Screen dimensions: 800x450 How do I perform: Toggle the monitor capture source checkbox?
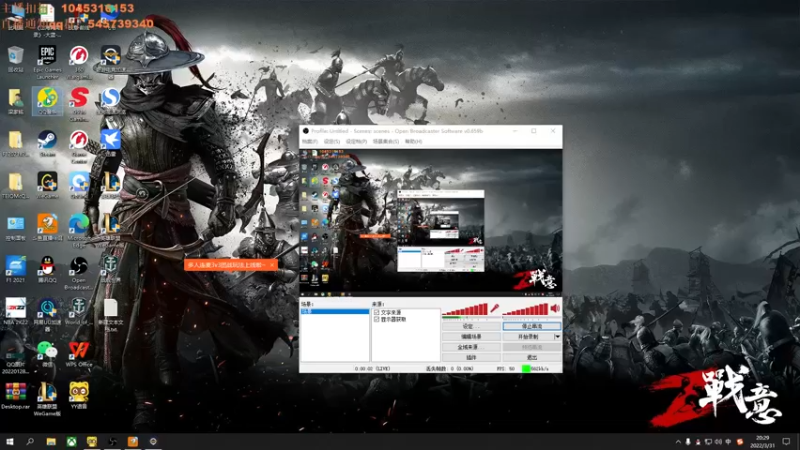point(377,319)
